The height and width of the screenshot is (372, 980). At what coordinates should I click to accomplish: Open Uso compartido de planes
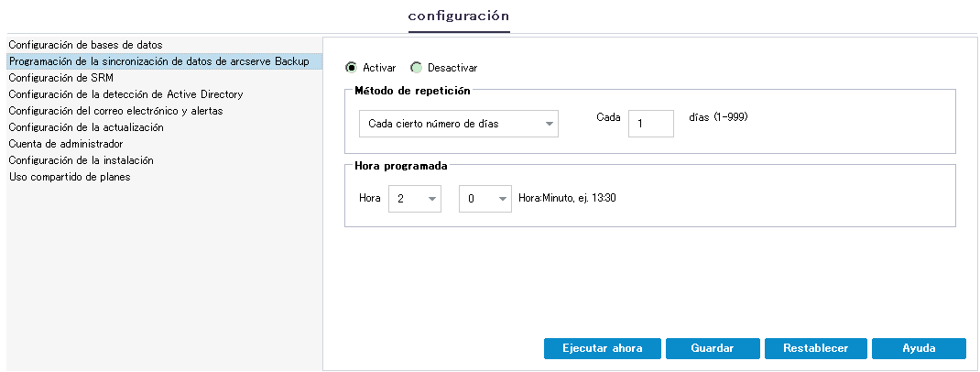(70, 177)
